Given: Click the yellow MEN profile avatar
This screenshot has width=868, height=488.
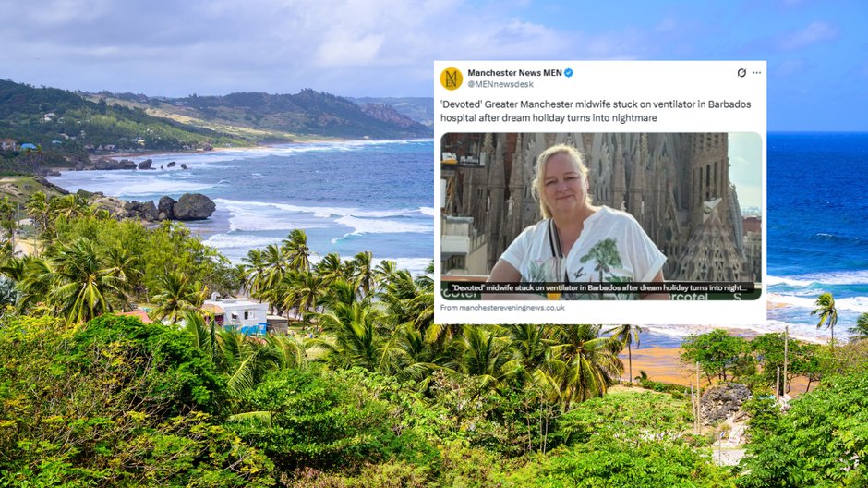Looking at the screenshot, I should tap(452, 79).
